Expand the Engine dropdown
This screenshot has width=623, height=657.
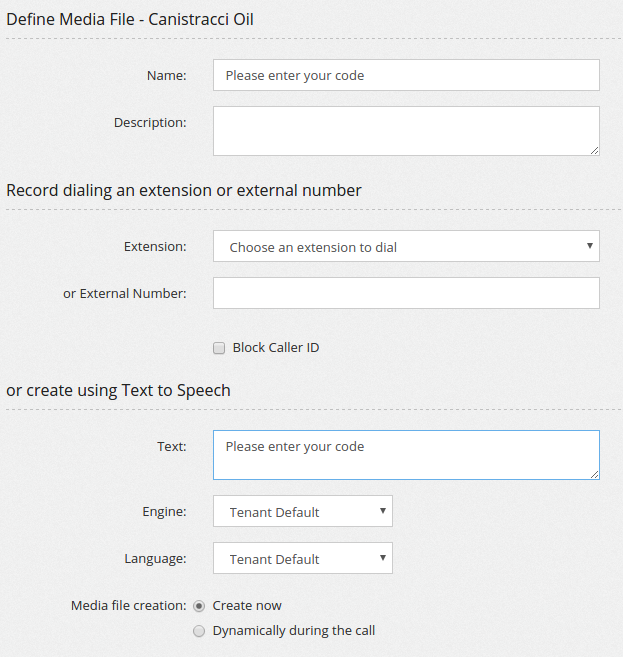point(302,511)
